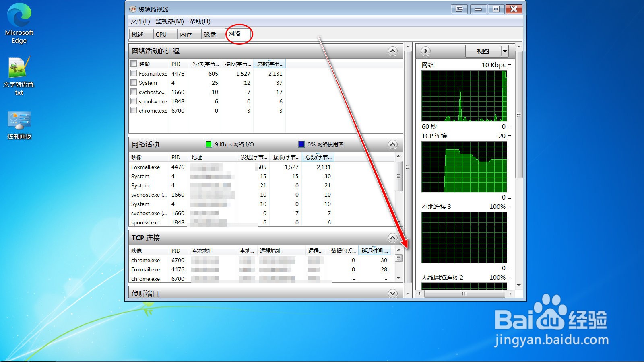Open the 文件(F) menu
644x362 pixels.
[140, 21]
